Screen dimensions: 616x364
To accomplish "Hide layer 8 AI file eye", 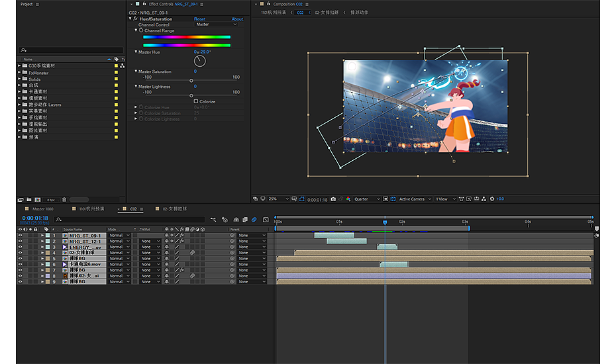I will click(20, 276).
